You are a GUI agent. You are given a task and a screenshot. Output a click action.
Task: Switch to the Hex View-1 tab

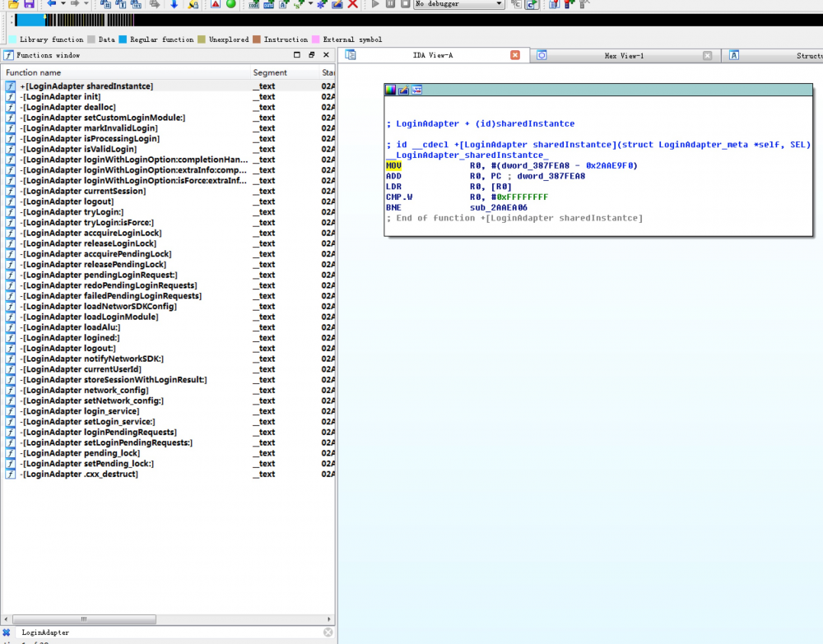click(624, 56)
